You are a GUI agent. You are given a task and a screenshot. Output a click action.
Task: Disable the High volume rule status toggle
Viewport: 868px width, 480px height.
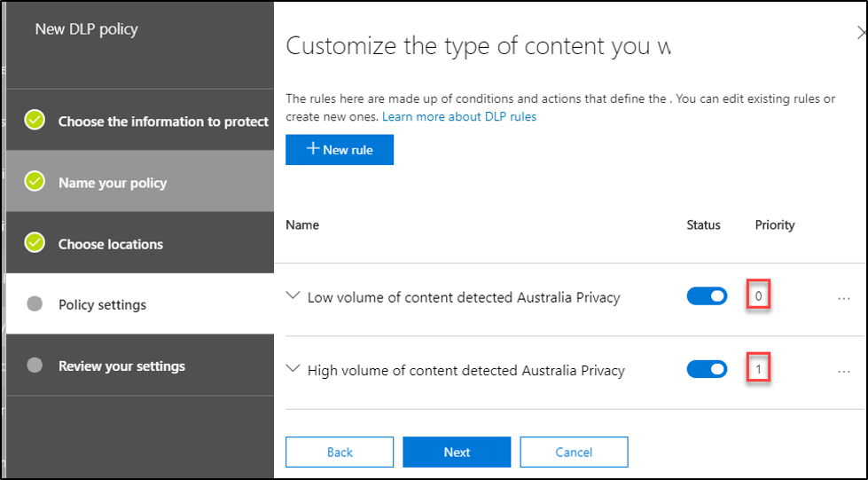click(x=707, y=369)
